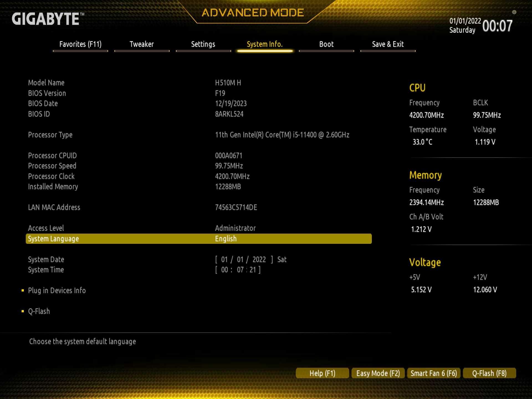532x399 pixels.
Task: Go to the Boot tab
Action: 326,44
